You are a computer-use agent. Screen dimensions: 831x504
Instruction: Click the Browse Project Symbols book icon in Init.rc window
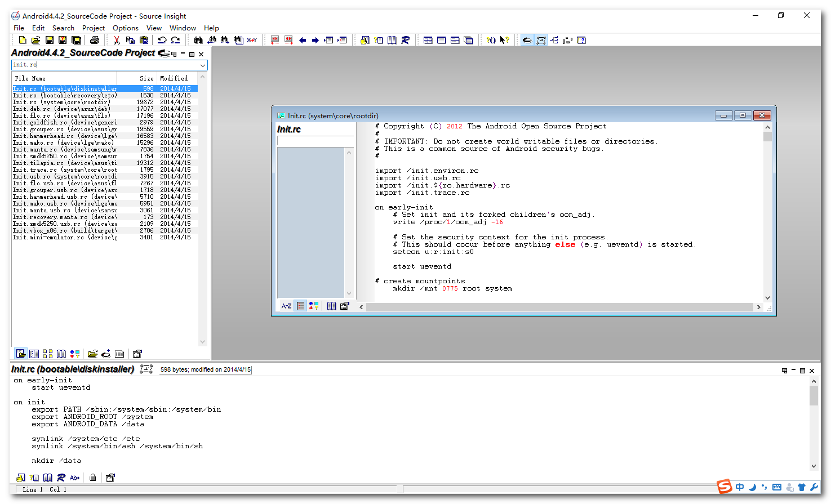[x=332, y=306]
